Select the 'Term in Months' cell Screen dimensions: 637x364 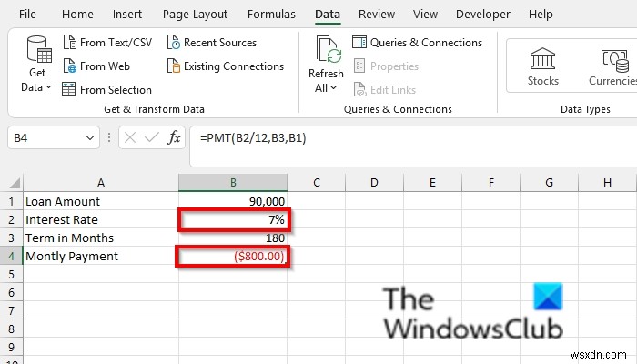(101, 238)
